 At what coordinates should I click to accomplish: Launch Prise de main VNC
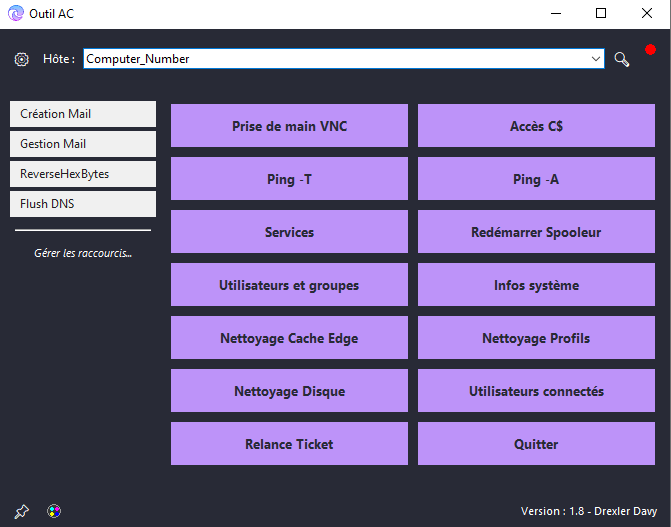pos(289,126)
